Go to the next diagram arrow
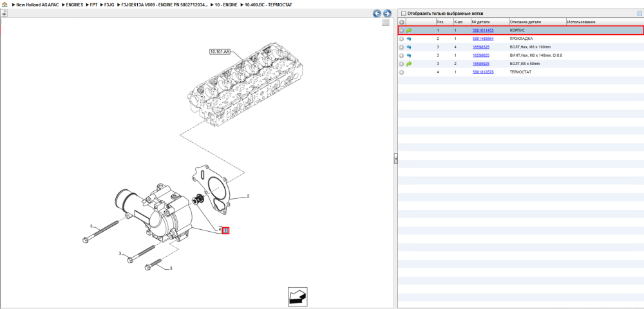 coord(387,13)
